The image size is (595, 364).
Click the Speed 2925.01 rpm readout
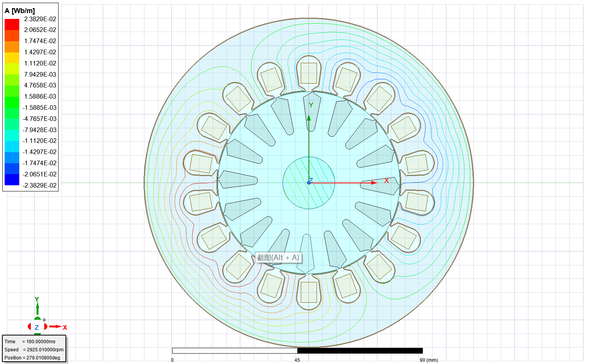point(34,349)
